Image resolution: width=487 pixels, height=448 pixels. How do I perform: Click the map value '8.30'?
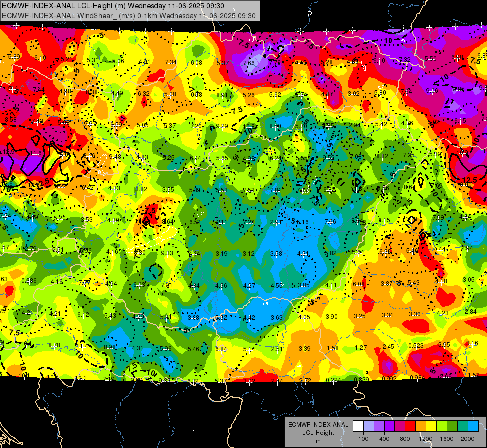pos(140,252)
